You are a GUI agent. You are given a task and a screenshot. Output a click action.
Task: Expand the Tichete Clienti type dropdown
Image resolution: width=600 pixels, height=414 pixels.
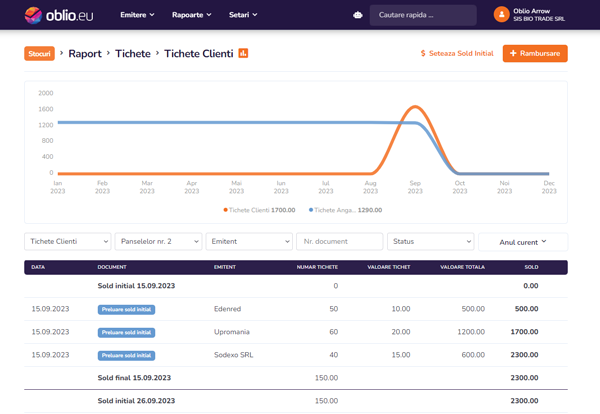[x=68, y=241]
